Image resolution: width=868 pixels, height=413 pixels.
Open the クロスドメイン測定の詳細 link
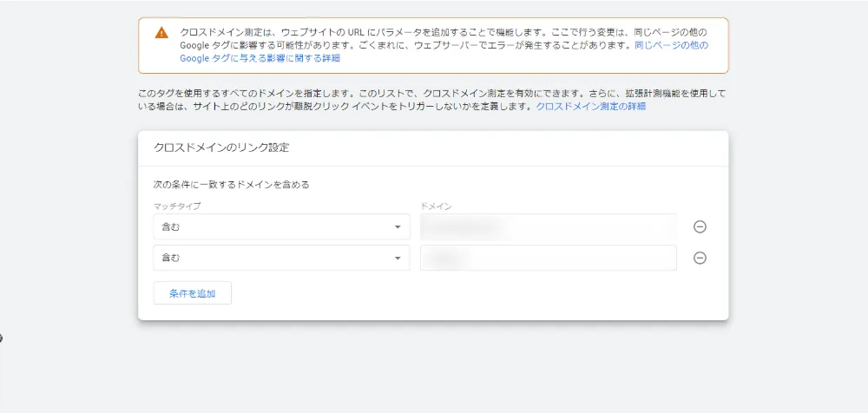pyautogui.click(x=590, y=107)
